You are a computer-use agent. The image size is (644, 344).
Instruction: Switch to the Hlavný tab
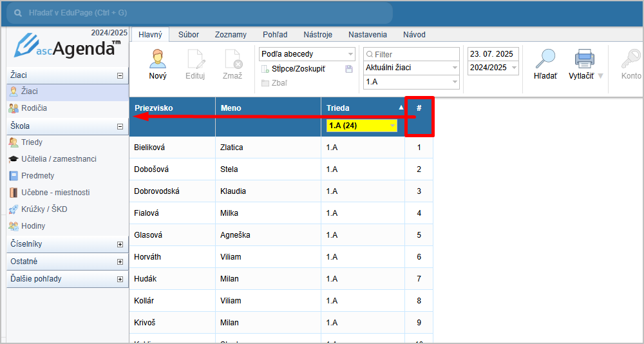(x=150, y=35)
